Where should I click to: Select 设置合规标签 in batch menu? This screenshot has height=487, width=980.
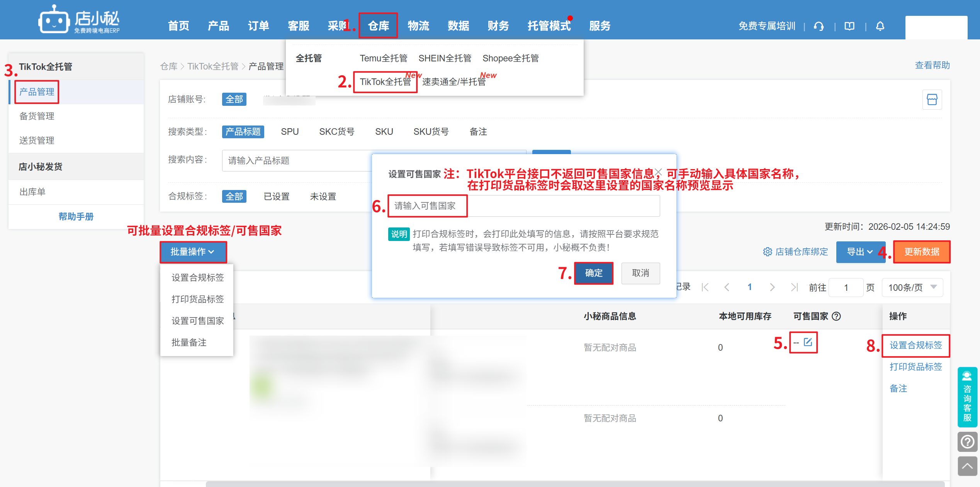(197, 278)
